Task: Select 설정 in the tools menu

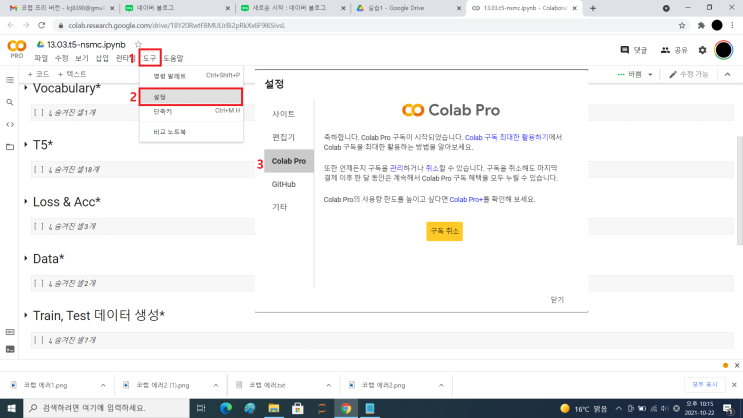Action: [191, 97]
